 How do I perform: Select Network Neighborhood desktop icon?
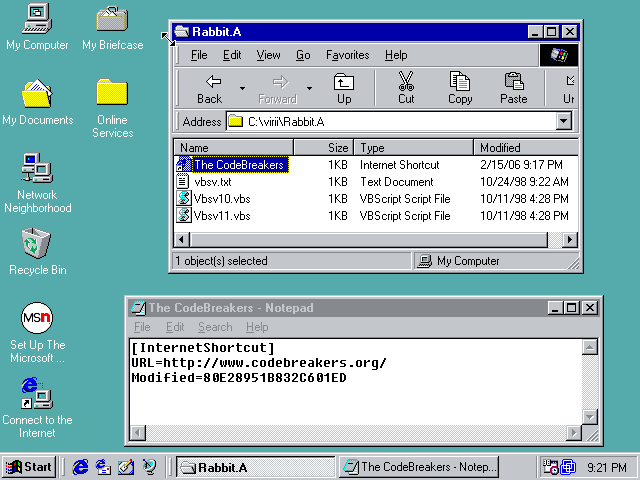(x=37, y=183)
